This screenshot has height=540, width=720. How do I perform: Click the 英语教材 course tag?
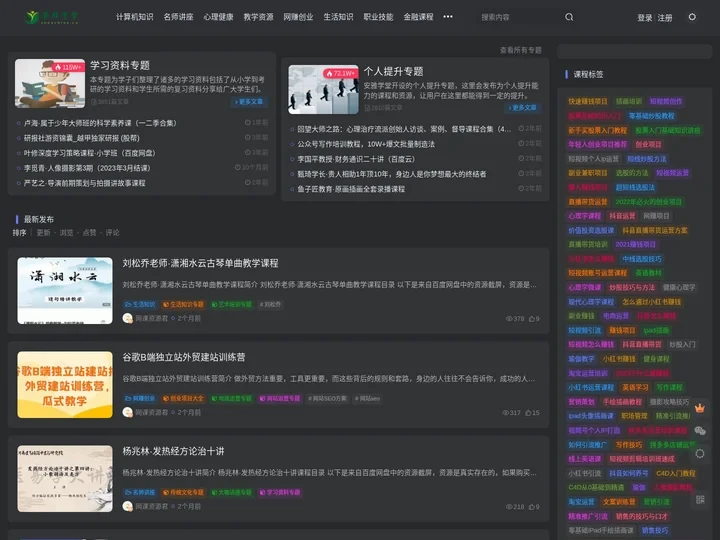tap(648, 273)
